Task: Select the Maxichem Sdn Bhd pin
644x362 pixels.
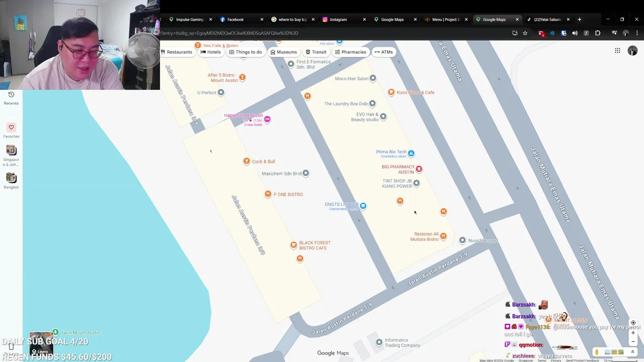Action: coord(306,173)
